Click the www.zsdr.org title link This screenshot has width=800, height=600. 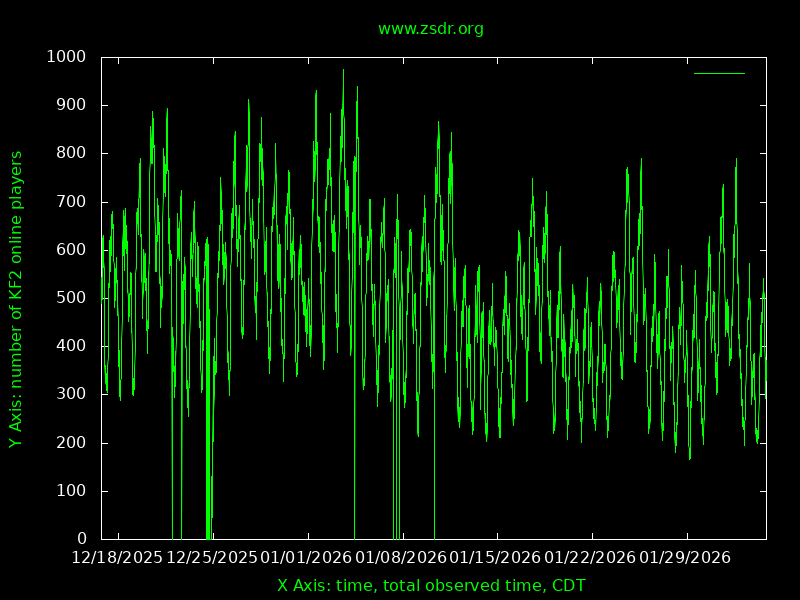point(430,29)
